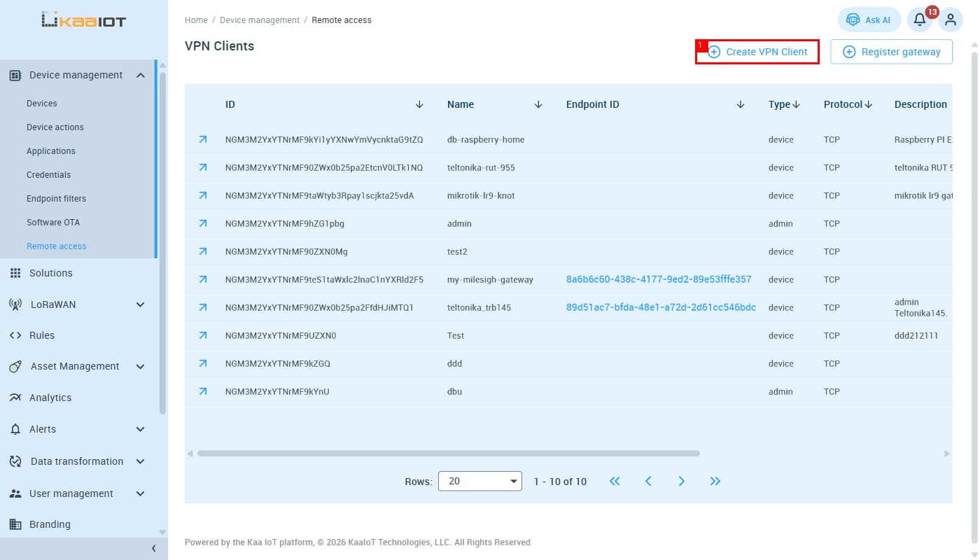The width and height of the screenshot is (980, 560).
Task: Sort the table by Protocol arrow
Action: click(x=869, y=104)
